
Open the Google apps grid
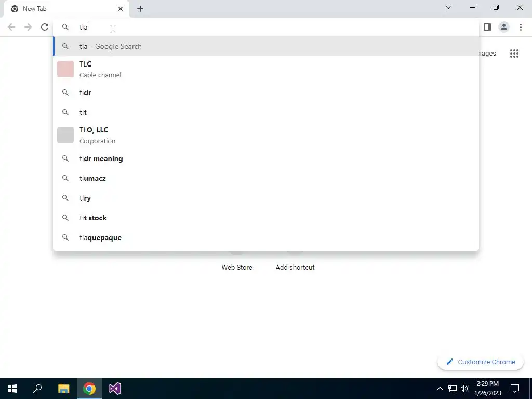click(514, 54)
